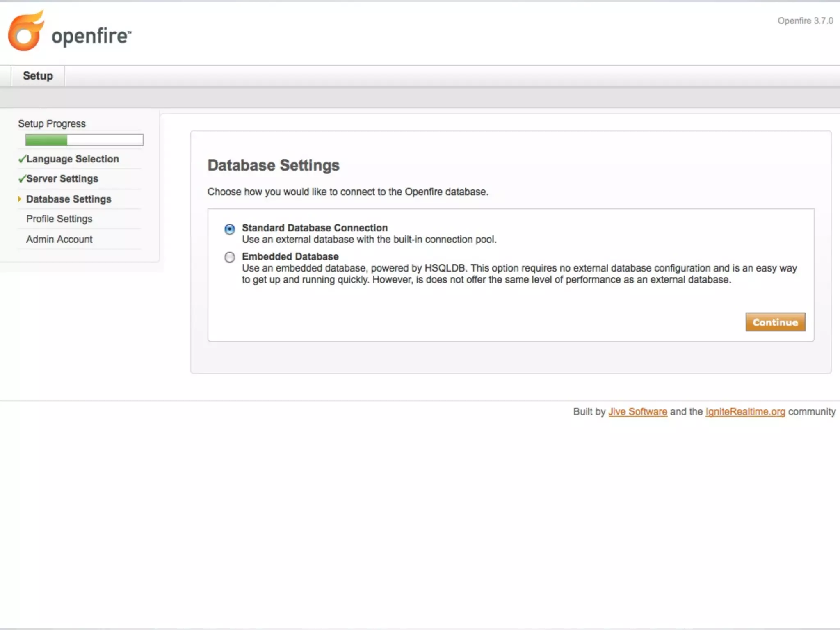Click the Standard Database Connection label
This screenshot has width=840, height=630.
[x=315, y=228]
